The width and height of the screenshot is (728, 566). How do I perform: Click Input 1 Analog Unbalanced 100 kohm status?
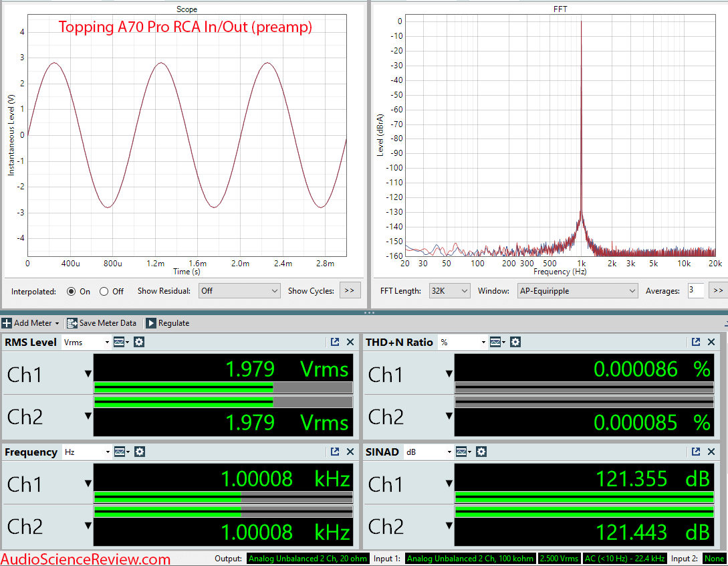pos(471,559)
